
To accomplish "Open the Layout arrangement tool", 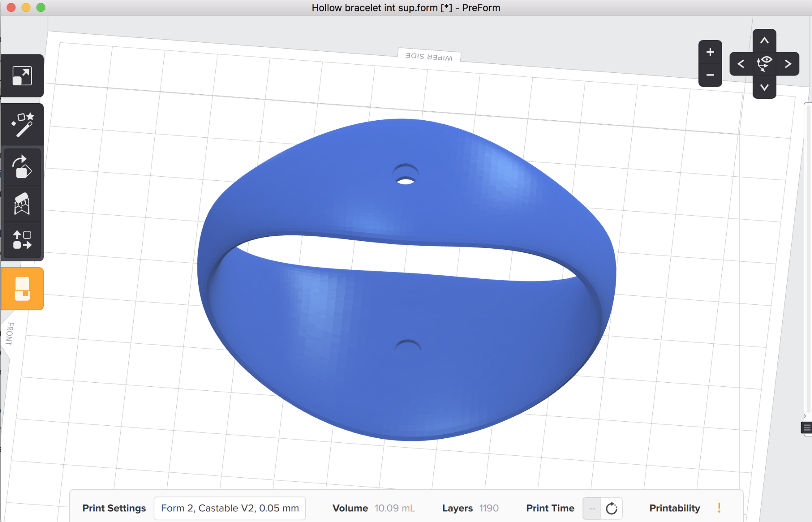I will pyautogui.click(x=22, y=240).
